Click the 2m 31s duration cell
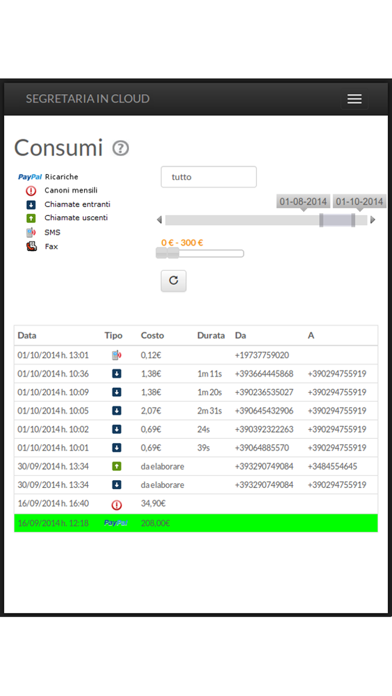 [210, 411]
